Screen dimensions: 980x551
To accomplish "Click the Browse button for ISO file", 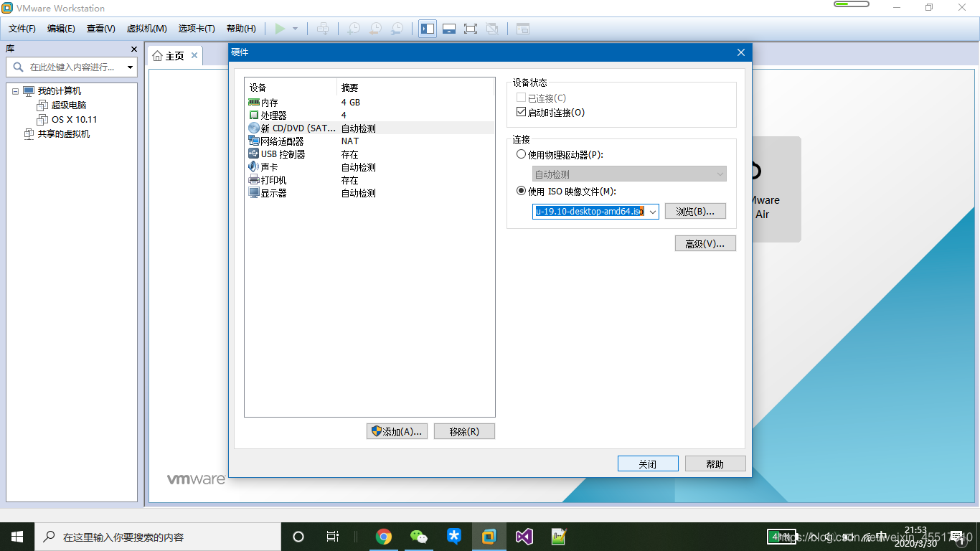I will pyautogui.click(x=695, y=212).
